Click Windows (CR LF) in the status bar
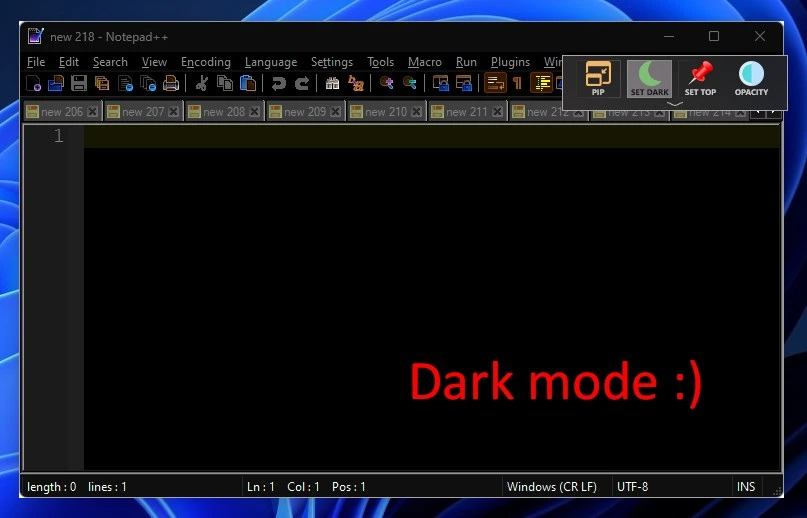This screenshot has width=807, height=518. point(552,487)
